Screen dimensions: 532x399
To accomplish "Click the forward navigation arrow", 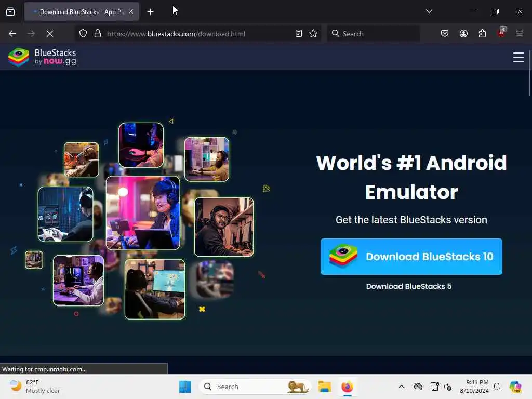I will [31, 34].
